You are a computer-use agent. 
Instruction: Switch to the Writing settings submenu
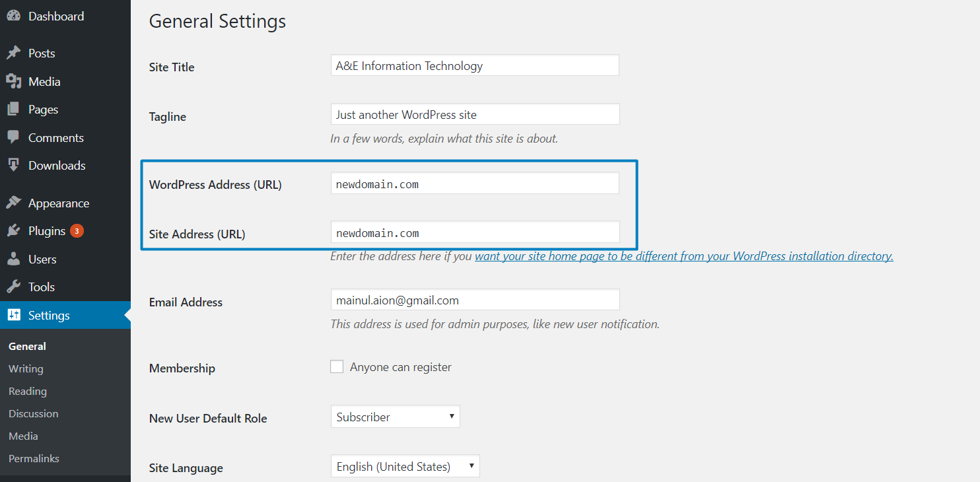(25, 368)
